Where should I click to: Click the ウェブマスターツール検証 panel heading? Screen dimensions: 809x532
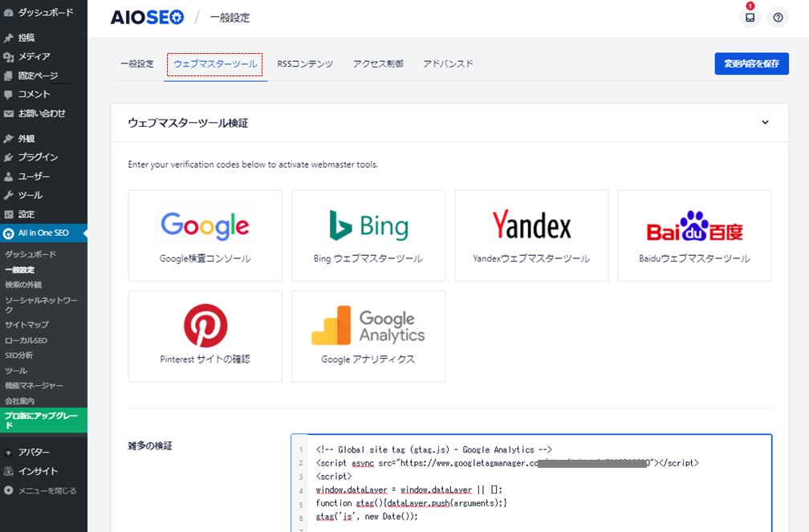(188, 123)
